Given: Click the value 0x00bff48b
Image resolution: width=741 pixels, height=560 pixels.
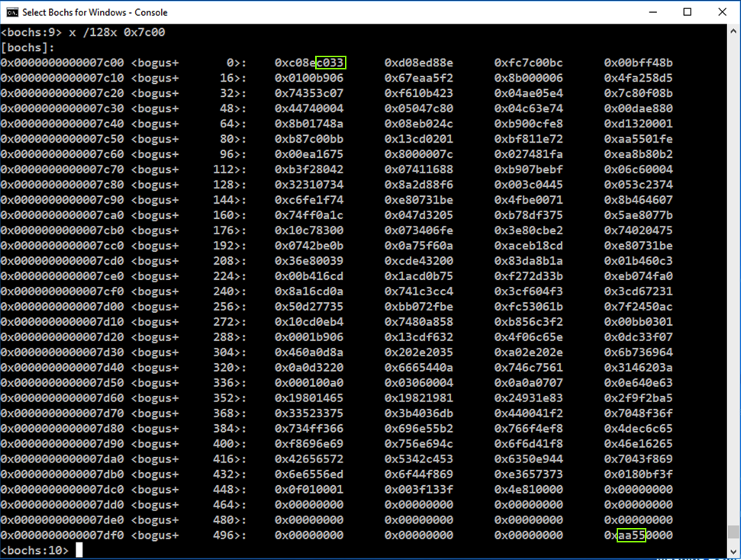Looking at the screenshot, I should point(638,63).
